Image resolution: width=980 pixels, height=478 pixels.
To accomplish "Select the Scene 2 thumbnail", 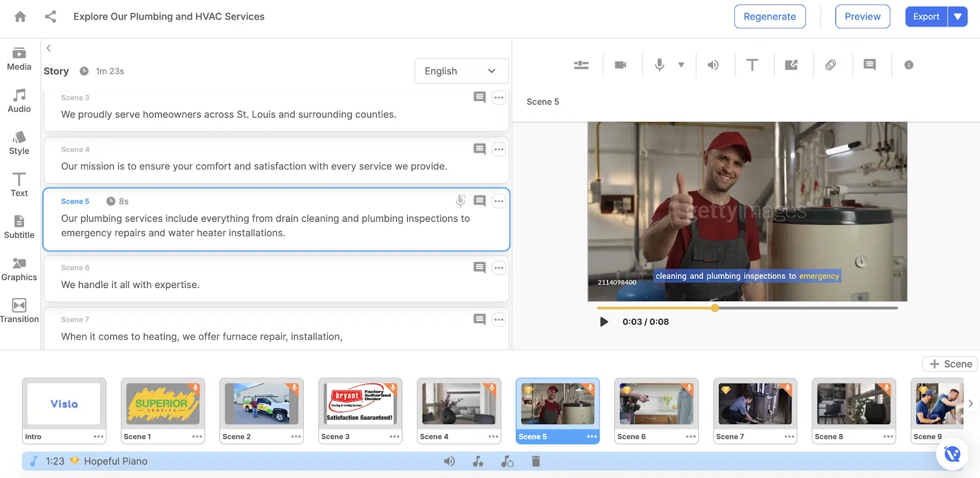I will click(x=262, y=404).
